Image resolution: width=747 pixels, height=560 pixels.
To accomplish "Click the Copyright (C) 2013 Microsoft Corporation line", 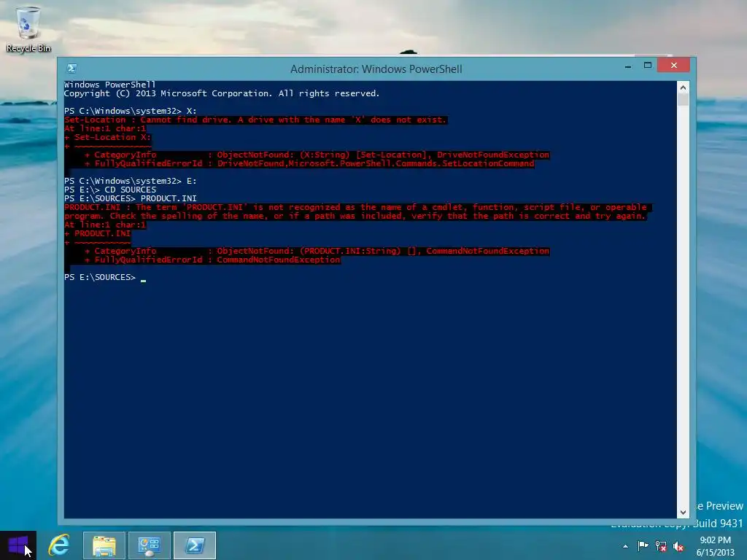I will click(222, 93).
